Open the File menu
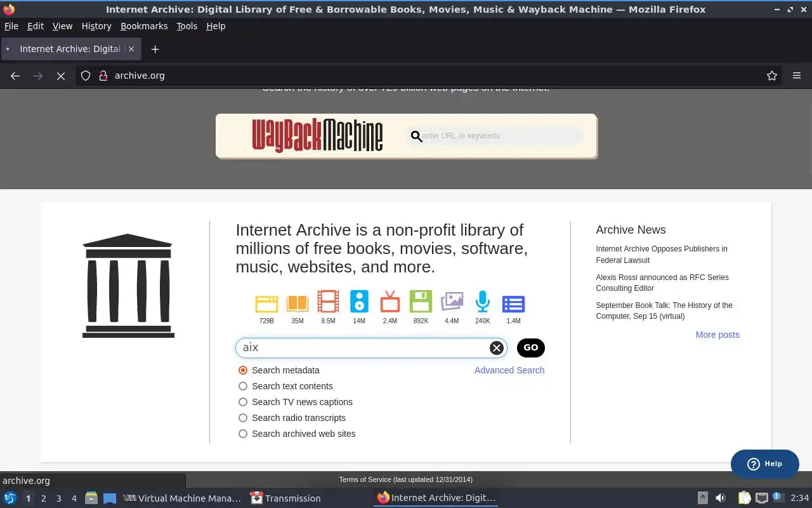 pos(11,26)
